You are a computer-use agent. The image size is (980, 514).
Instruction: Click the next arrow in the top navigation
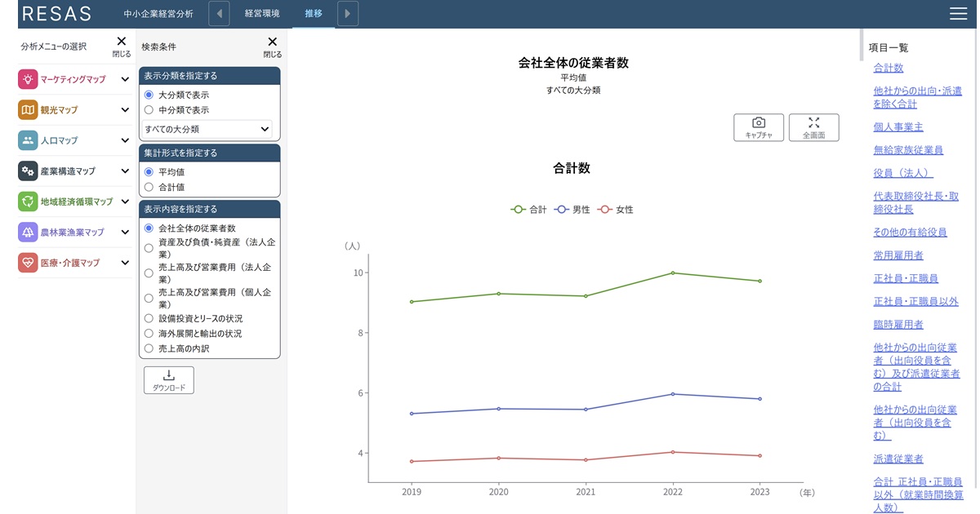tap(348, 14)
